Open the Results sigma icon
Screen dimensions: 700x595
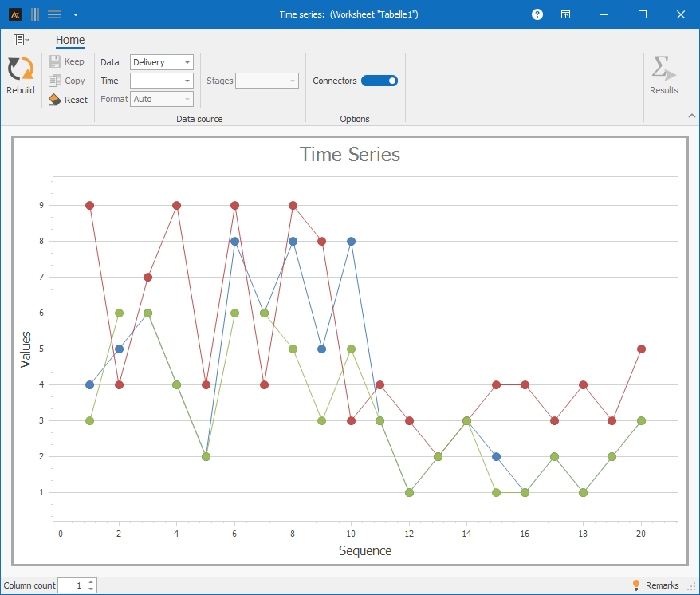[663, 69]
